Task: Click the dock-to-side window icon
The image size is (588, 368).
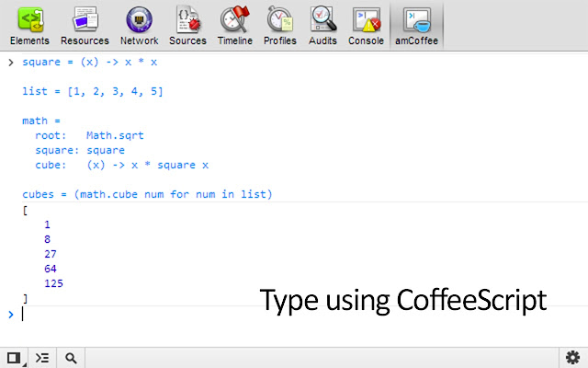Action: click(x=15, y=358)
